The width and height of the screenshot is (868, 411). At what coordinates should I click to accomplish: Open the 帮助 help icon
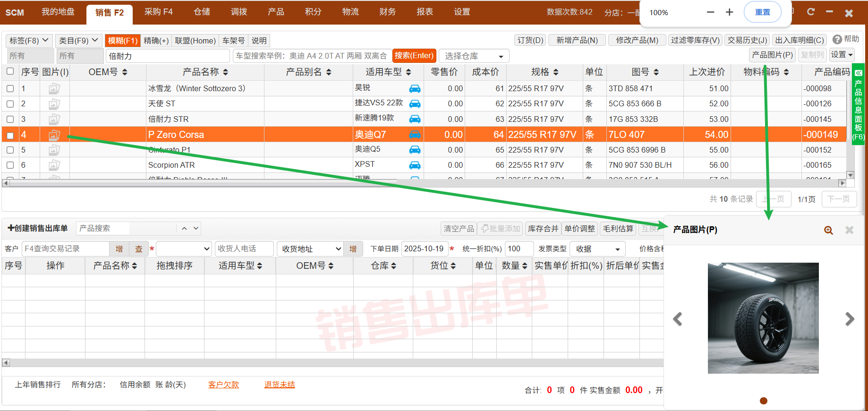pyautogui.click(x=837, y=39)
